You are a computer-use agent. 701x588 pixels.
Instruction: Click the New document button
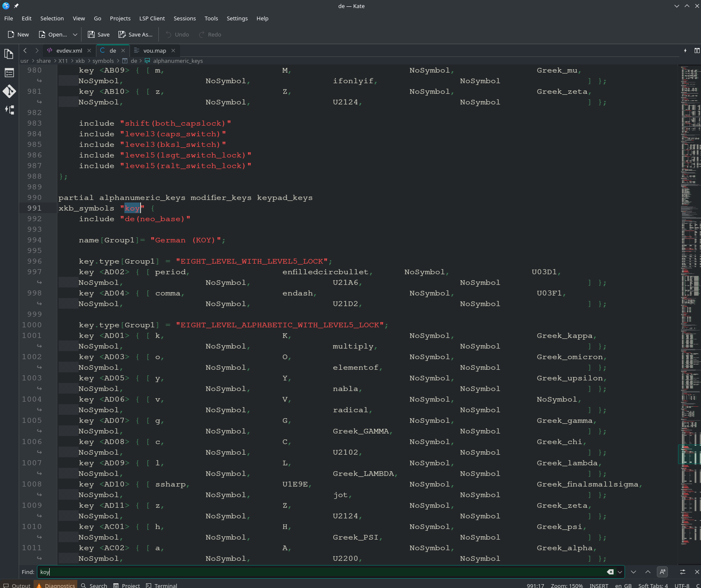(18, 34)
